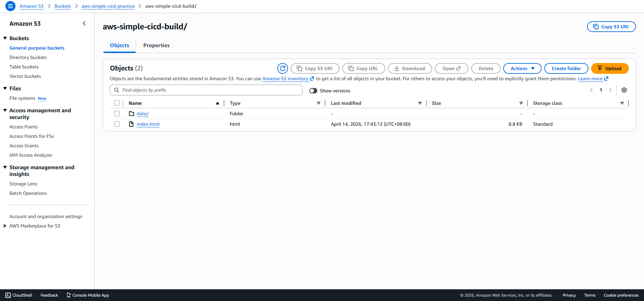Open the index.html object link
The height and width of the screenshot is (301, 644).
(x=148, y=124)
